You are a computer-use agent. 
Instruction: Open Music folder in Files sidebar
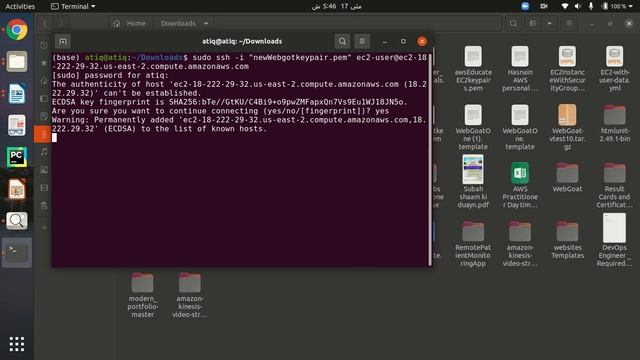[x=44, y=152]
